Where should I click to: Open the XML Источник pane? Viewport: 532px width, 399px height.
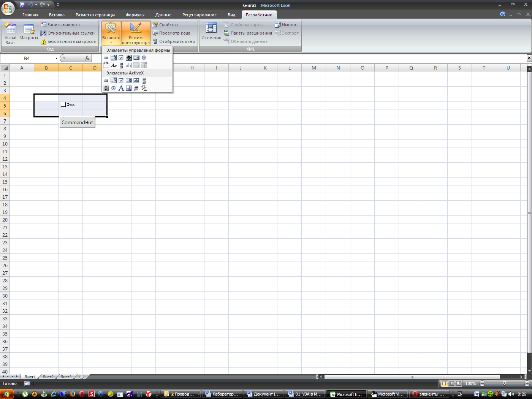[x=211, y=32]
